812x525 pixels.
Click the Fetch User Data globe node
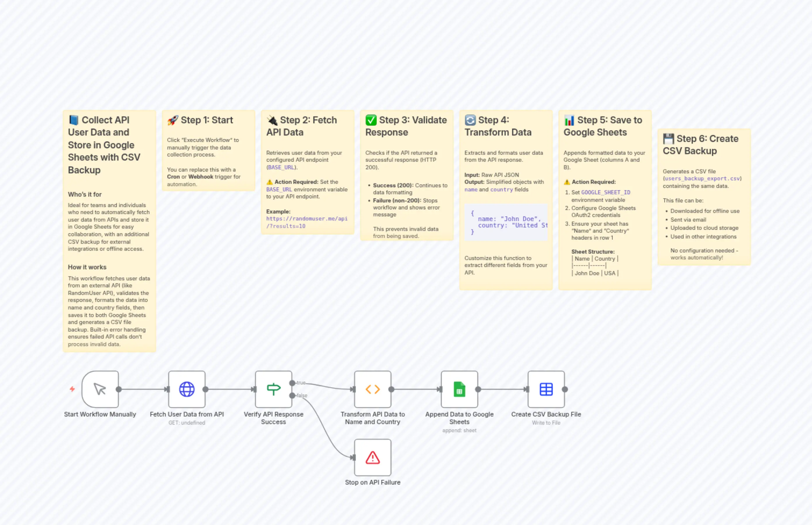click(x=187, y=389)
